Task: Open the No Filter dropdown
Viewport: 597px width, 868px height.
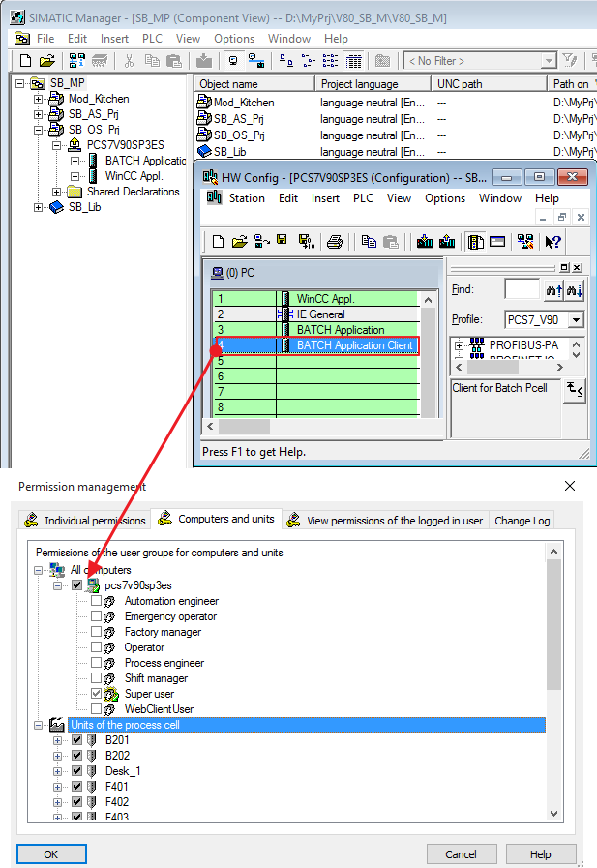Action: (x=548, y=60)
